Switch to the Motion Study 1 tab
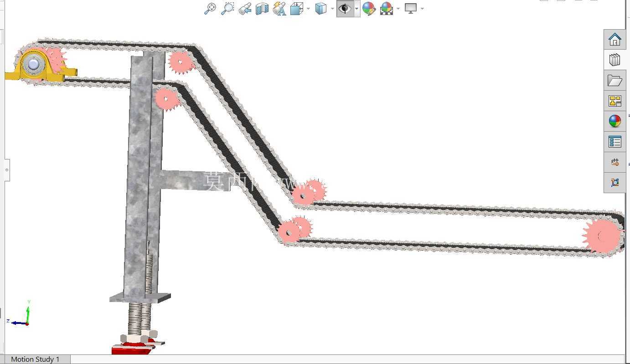Screen dimensions: 630x364 click(35, 359)
